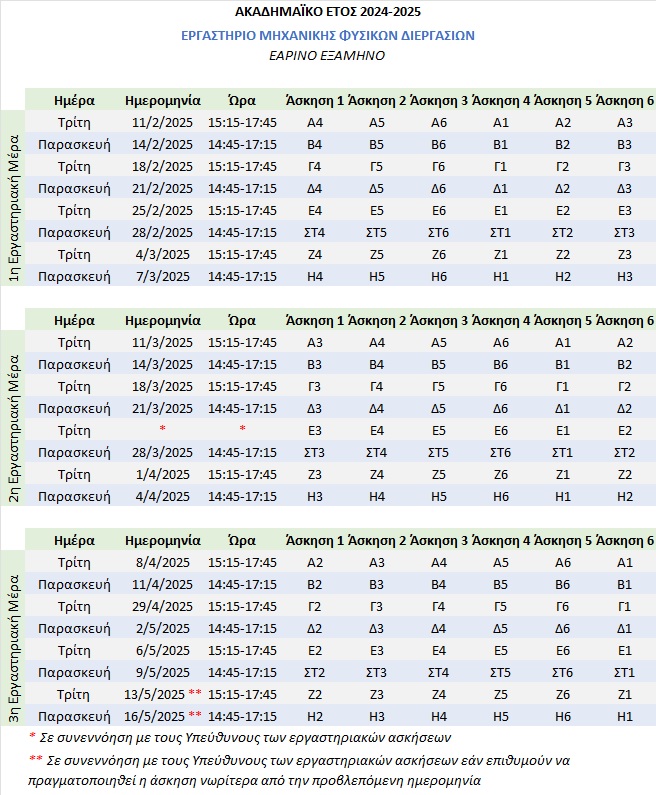656x795 pixels.
Task: Click the vertical label 2η Εργαστηριακή Μέρα
Action: pyautogui.click(x=14, y=428)
